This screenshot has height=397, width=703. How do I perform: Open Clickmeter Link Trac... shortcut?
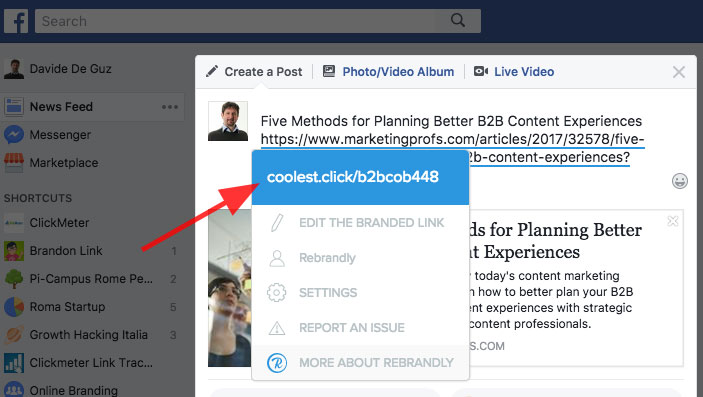[x=91, y=362]
